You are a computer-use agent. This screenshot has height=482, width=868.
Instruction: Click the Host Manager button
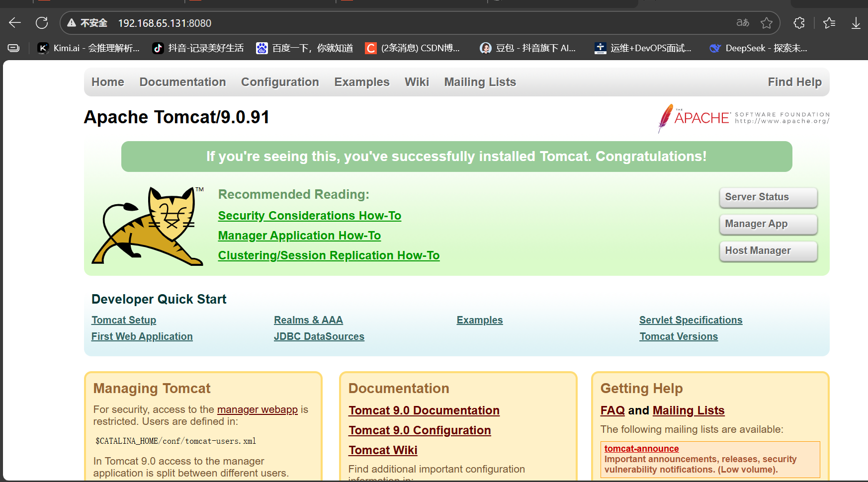pos(768,251)
